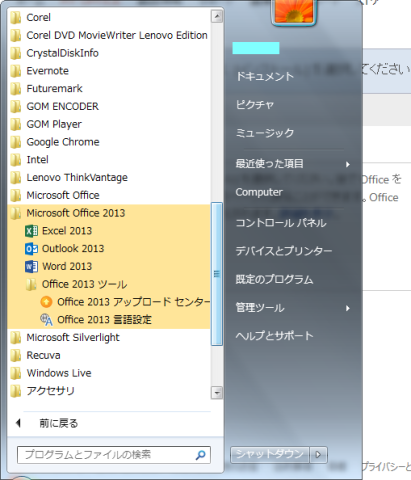411x480 pixels.
Task: Open the Intel folder
Action: point(109,160)
